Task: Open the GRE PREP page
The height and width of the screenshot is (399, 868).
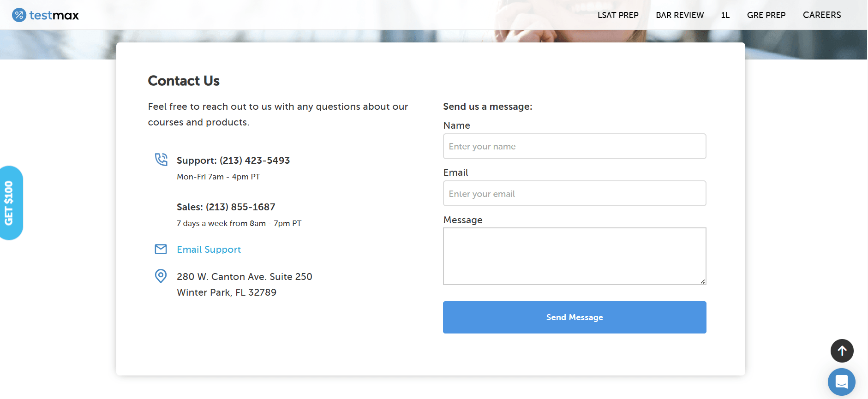Action: pyautogui.click(x=766, y=15)
